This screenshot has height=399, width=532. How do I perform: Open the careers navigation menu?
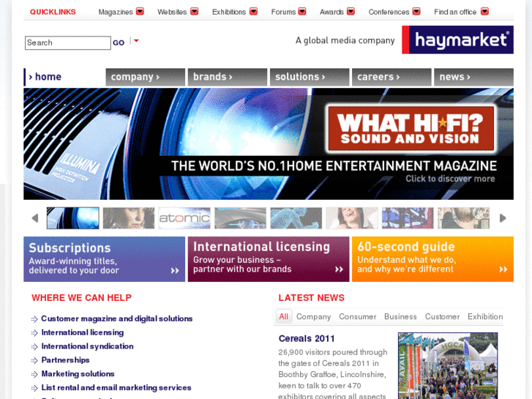point(391,77)
